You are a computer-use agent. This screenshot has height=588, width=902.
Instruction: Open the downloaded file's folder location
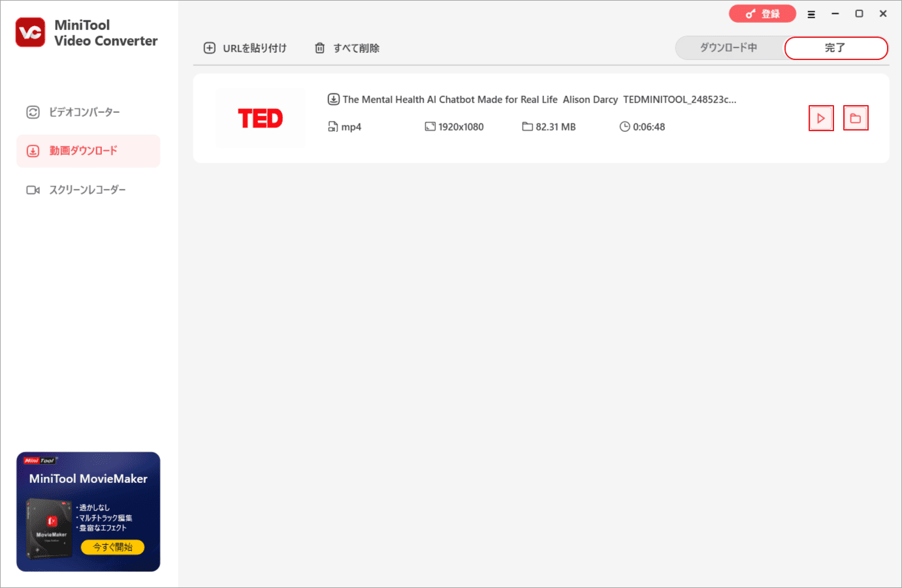856,118
